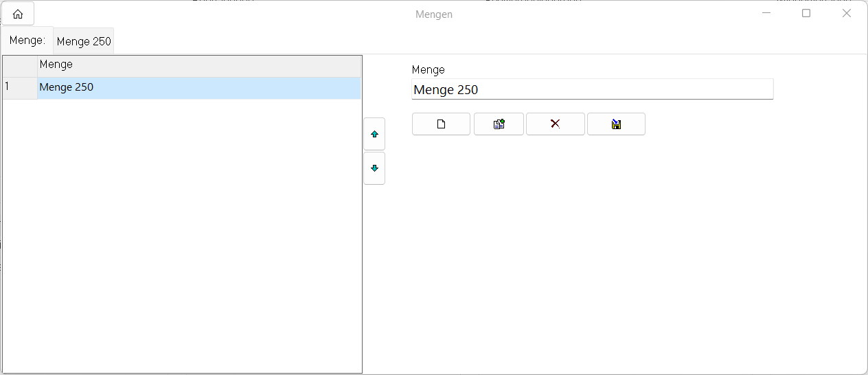Save using the floppy disk icon

click(616, 124)
